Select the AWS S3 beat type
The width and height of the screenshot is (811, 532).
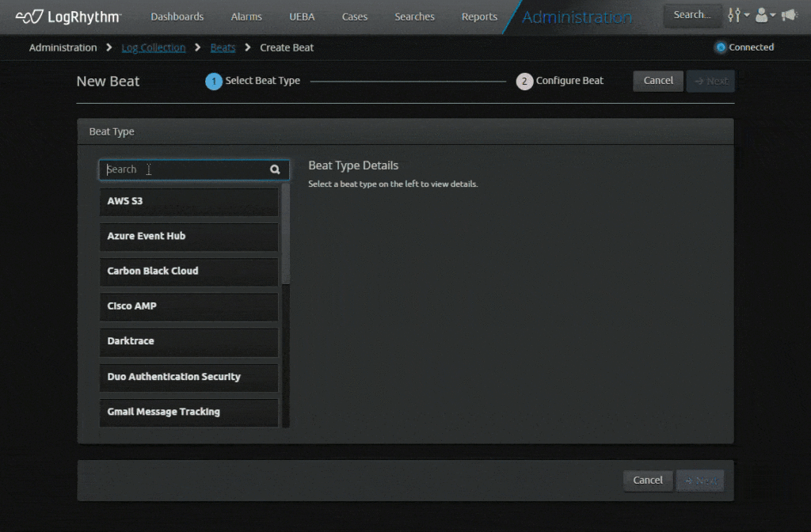click(x=188, y=201)
